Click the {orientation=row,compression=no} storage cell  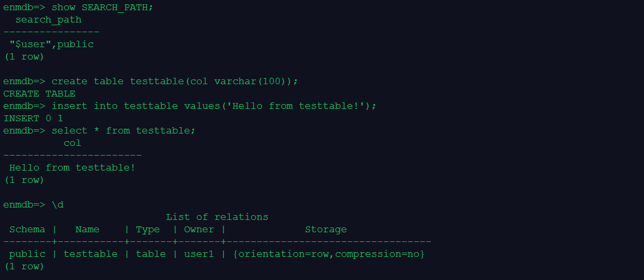[329, 254]
